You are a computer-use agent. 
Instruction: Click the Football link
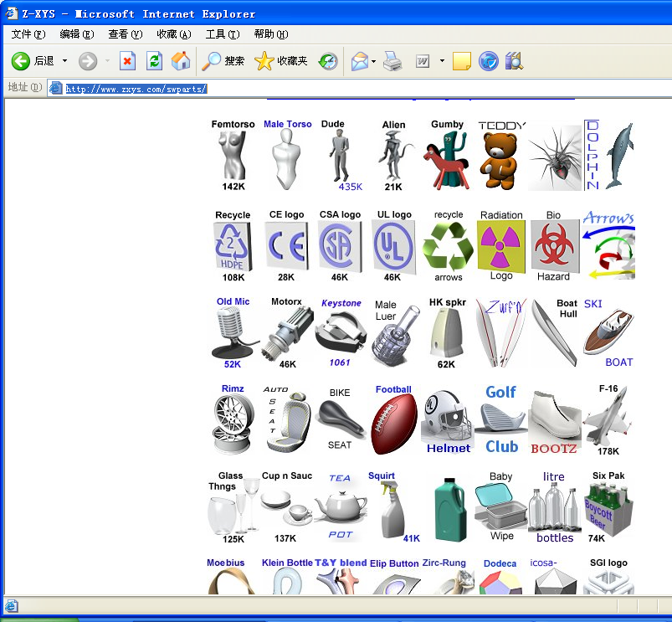tap(393, 389)
